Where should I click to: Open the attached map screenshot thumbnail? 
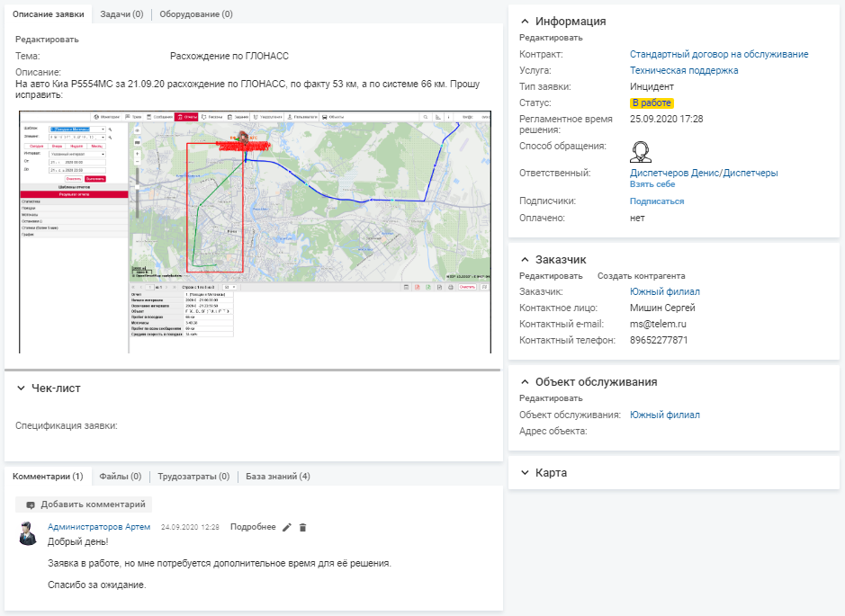point(255,232)
